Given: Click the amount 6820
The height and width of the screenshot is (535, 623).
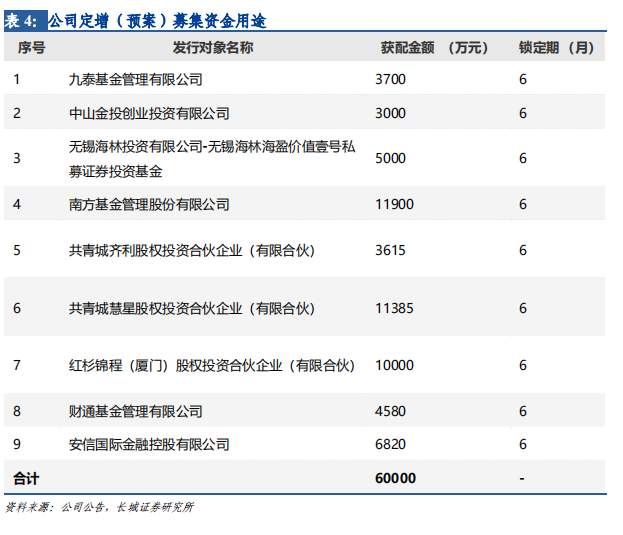Looking at the screenshot, I should click(x=390, y=444).
